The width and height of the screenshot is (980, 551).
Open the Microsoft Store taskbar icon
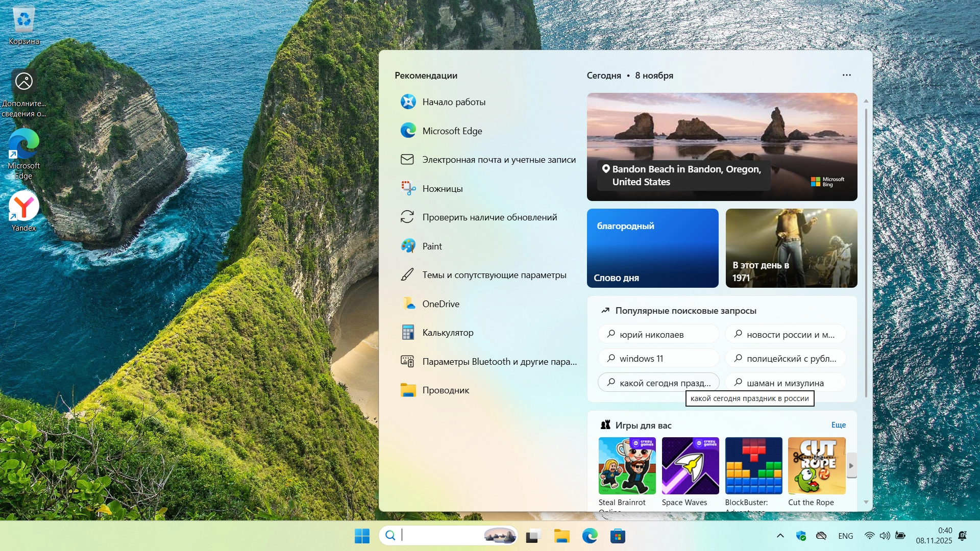[618, 536]
